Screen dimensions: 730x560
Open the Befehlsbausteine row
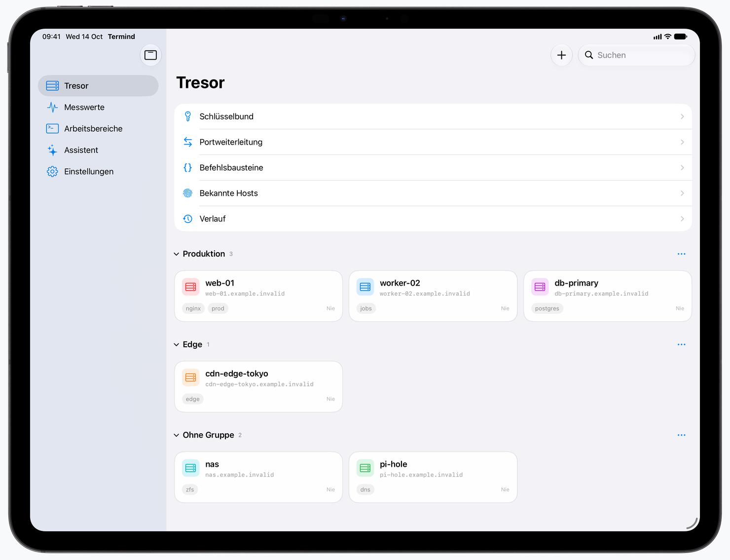pyautogui.click(x=433, y=168)
